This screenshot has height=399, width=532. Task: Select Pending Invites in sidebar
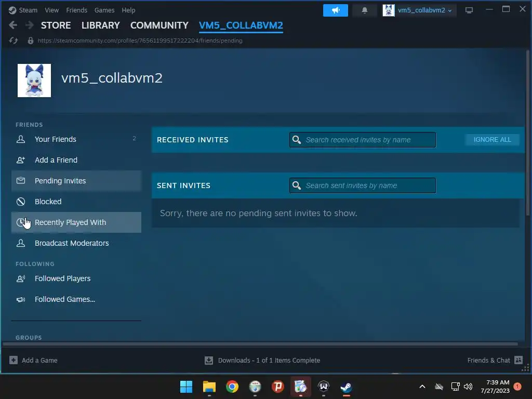tap(76, 180)
